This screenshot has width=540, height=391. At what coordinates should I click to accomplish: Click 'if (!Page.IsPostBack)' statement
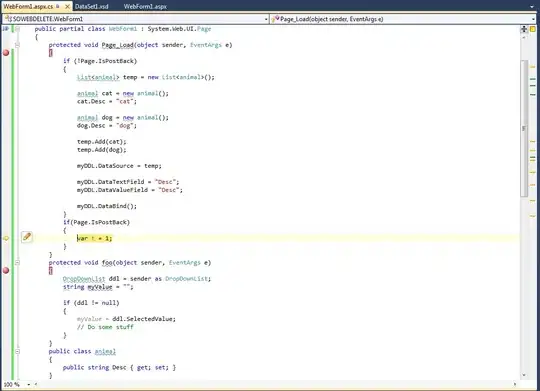tap(100, 61)
